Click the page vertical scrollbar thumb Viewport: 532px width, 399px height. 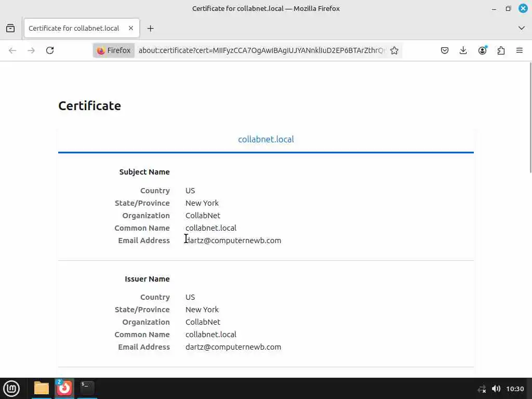pos(530,118)
